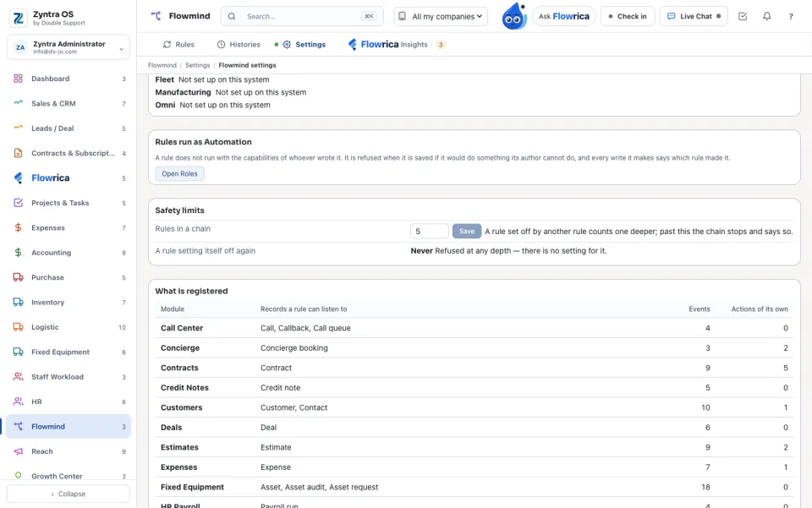812x508 pixels.
Task: Focus the Rules in a chain number field
Action: (430, 232)
